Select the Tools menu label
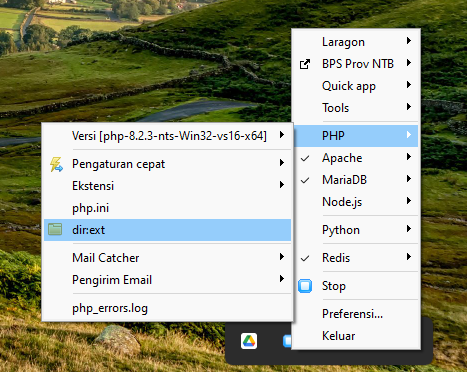This screenshot has height=372, width=467. [x=336, y=108]
